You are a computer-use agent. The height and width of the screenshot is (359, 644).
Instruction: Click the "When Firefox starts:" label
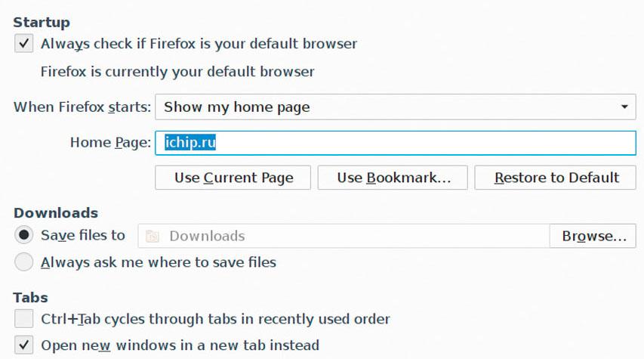(x=82, y=107)
